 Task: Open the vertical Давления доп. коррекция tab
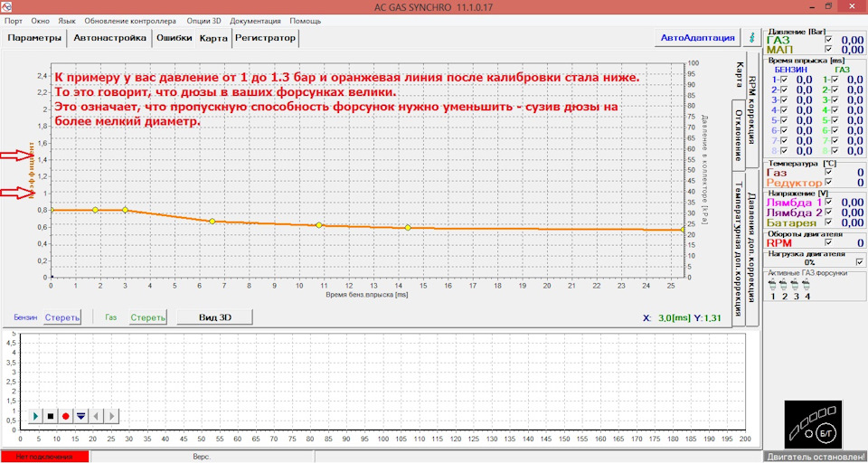pyautogui.click(x=753, y=247)
